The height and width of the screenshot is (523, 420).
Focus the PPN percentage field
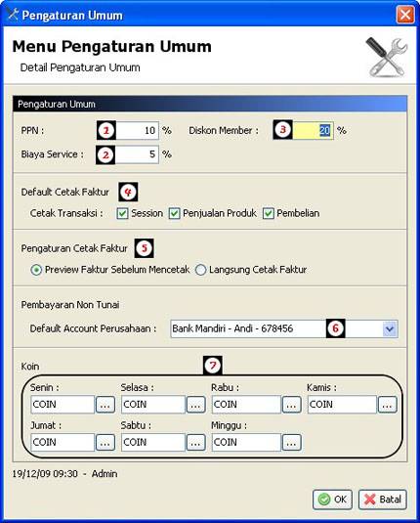pos(137,130)
